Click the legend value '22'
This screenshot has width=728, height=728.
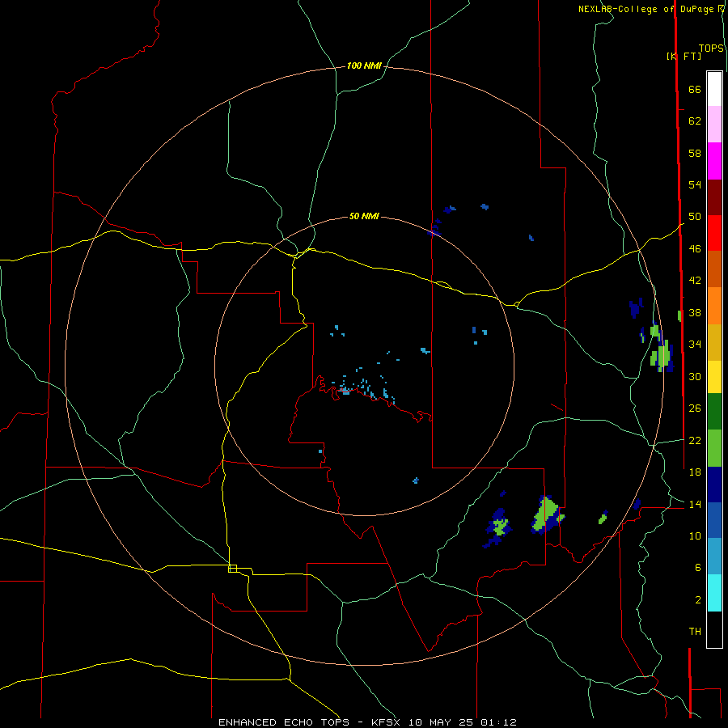point(695,440)
